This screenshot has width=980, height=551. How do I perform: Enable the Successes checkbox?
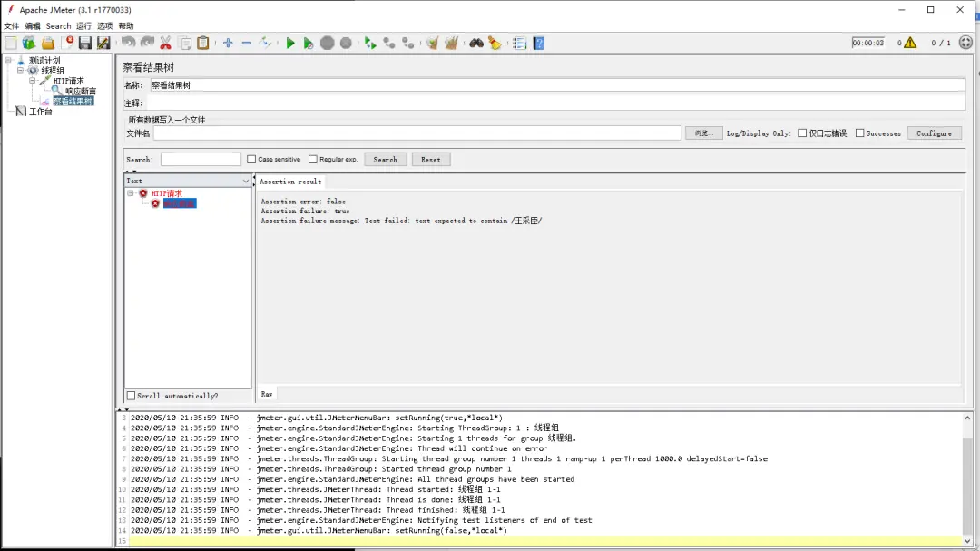pyautogui.click(x=860, y=133)
